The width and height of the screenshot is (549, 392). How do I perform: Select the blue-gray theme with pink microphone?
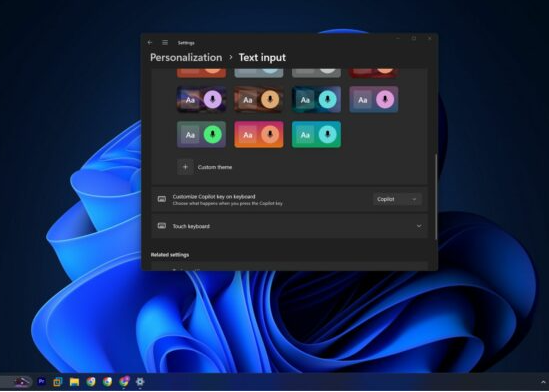click(374, 100)
